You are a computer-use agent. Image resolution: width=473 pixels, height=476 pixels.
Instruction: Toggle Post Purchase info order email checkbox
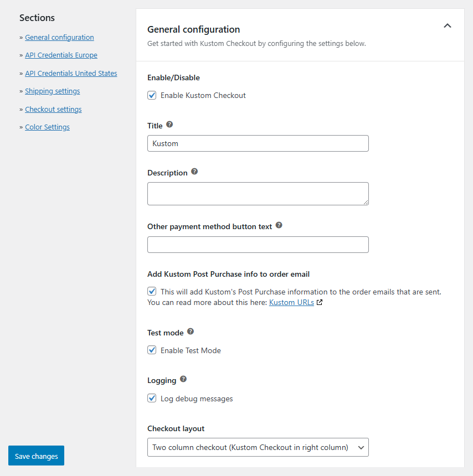point(152,291)
